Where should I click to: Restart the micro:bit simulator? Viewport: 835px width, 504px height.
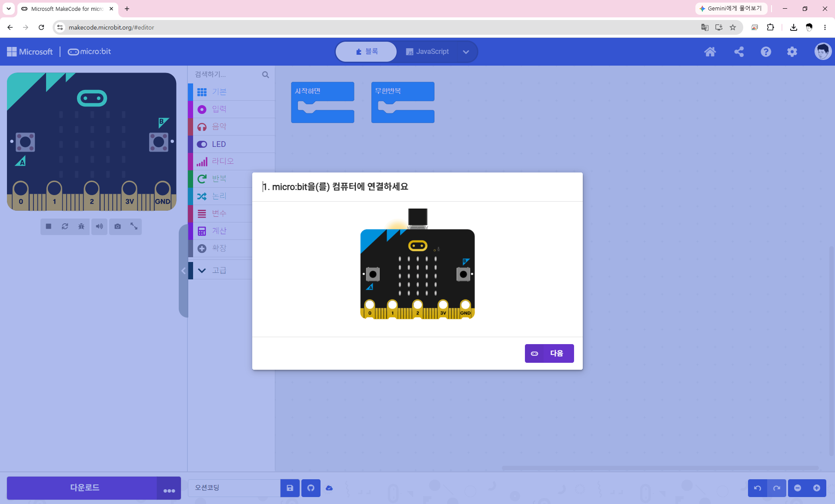click(x=65, y=226)
